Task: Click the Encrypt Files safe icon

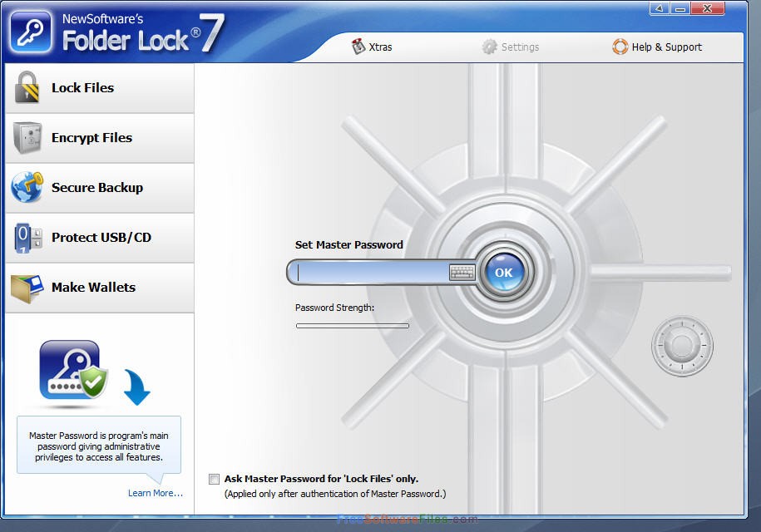Action: pos(27,137)
